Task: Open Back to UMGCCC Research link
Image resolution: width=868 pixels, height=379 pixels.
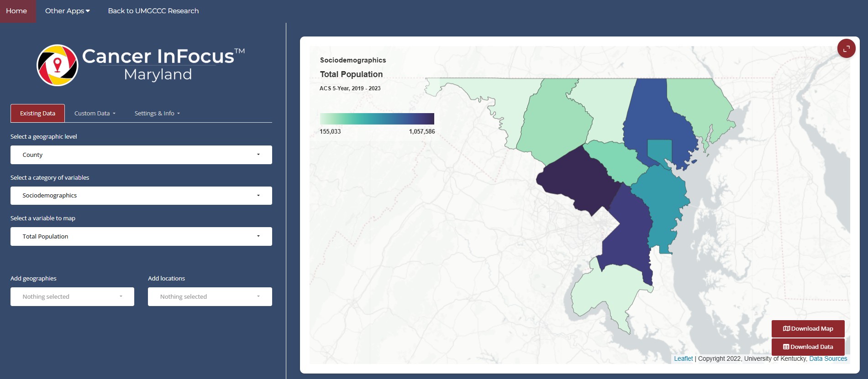Action: pyautogui.click(x=153, y=11)
